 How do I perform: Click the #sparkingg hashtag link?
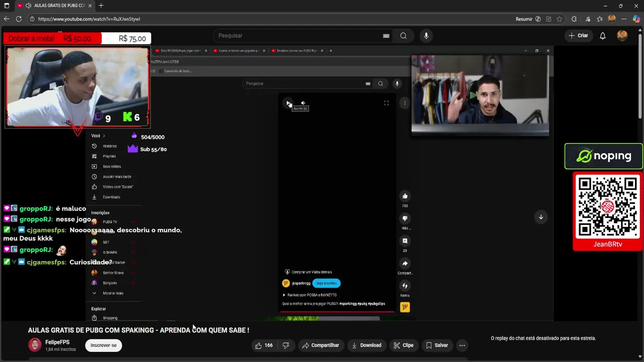(x=348, y=304)
